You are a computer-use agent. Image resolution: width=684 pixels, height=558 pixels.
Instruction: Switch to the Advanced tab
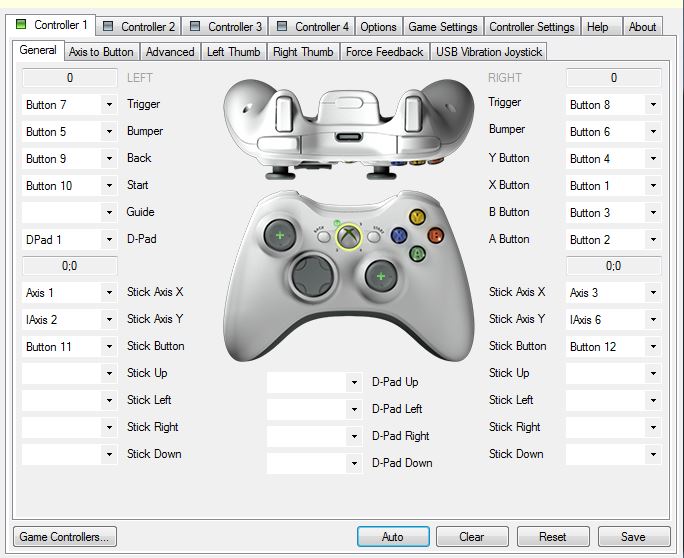tap(170, 51)
